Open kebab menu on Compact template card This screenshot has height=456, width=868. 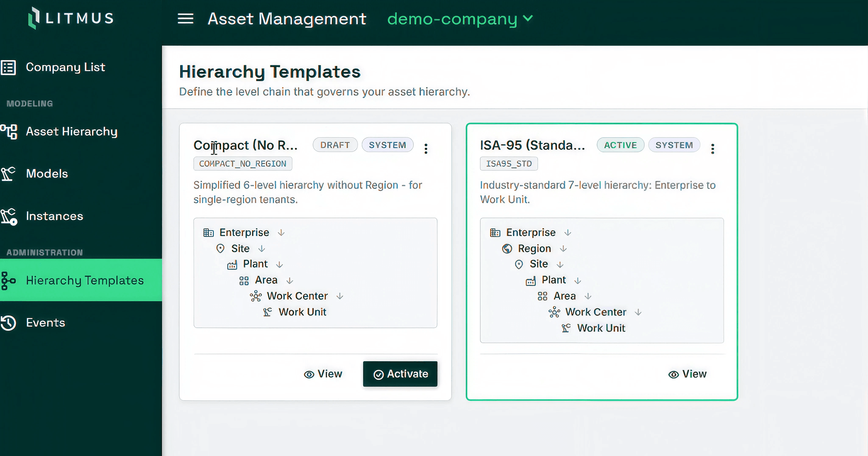(x=426, y=149)
